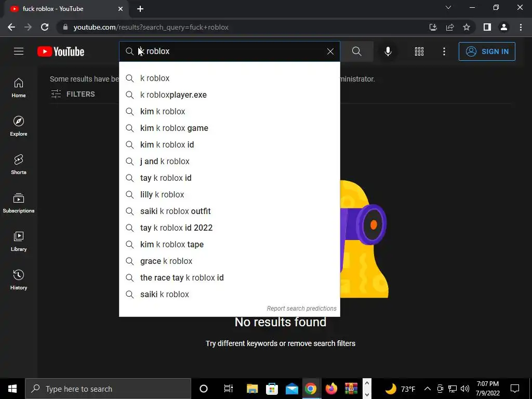Select 'j and k roblox' suggestion

tap(229, 161)
